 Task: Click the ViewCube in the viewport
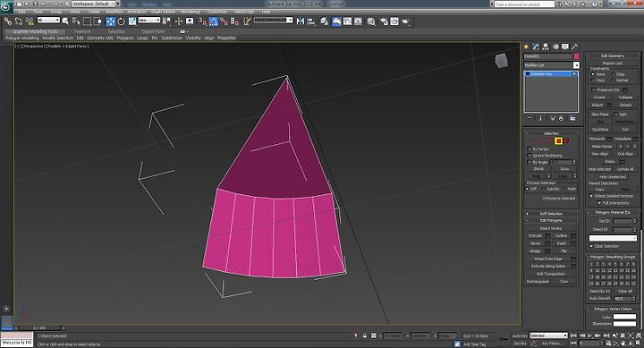[x=501, y=61]
